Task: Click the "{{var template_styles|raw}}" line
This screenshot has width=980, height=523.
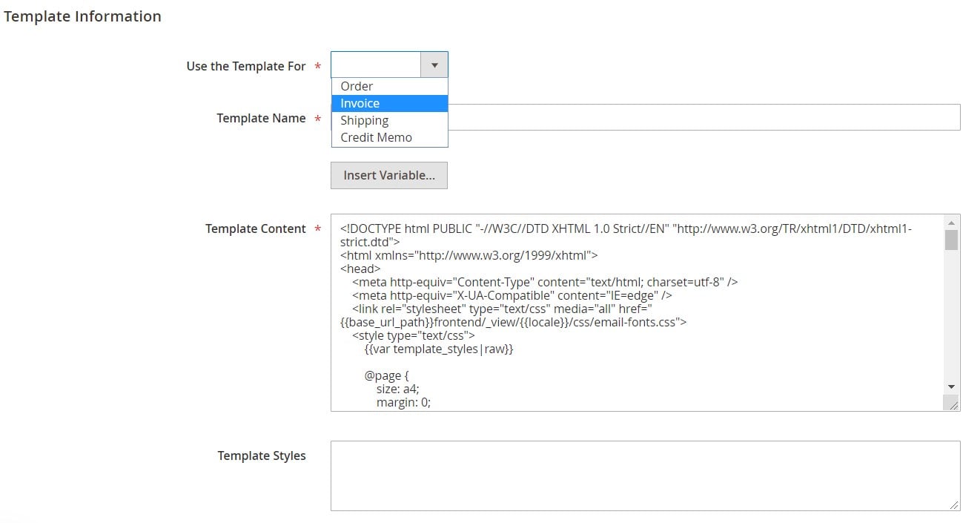Action: pyautogui.click(x=439, y=349)
